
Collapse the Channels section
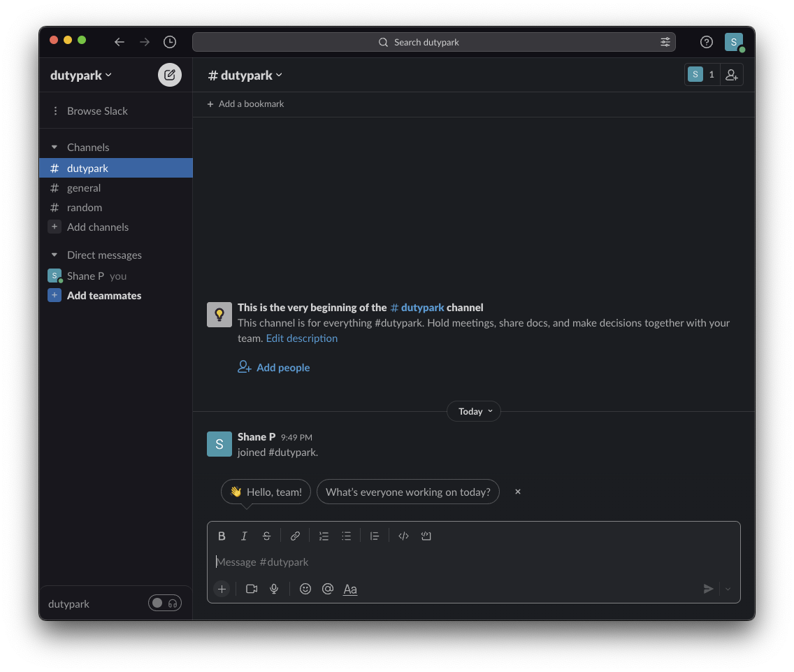55,148
